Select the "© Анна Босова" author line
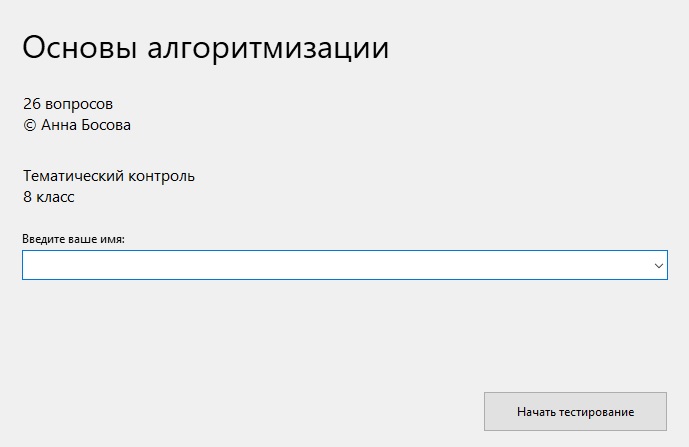 (x=77, y=126)
